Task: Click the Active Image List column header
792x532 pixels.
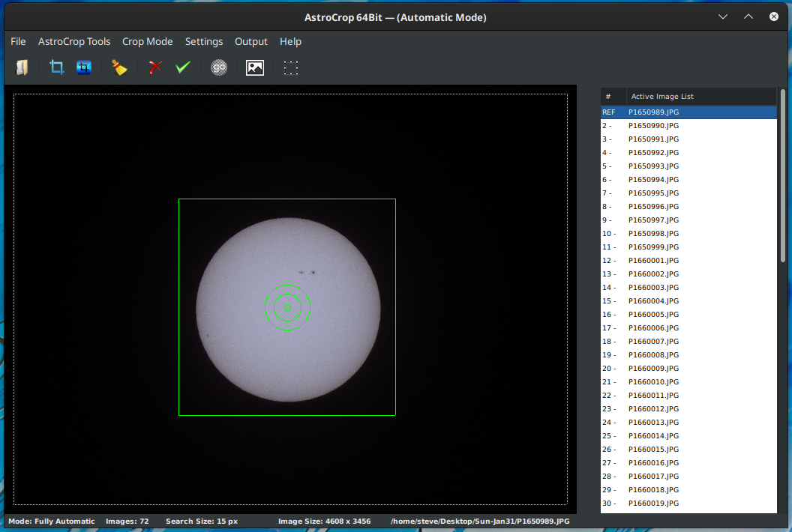Action: tap(662, 96)
